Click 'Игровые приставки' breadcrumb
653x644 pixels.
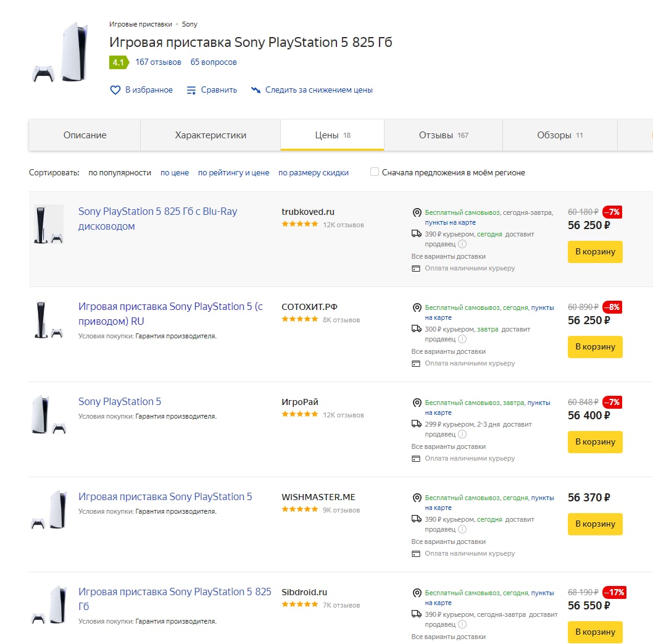click(140, 24)
